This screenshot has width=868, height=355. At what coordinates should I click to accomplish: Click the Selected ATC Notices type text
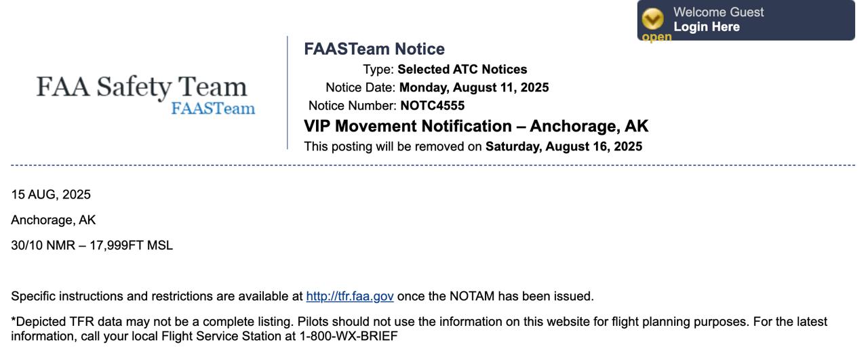click(462, 69)
